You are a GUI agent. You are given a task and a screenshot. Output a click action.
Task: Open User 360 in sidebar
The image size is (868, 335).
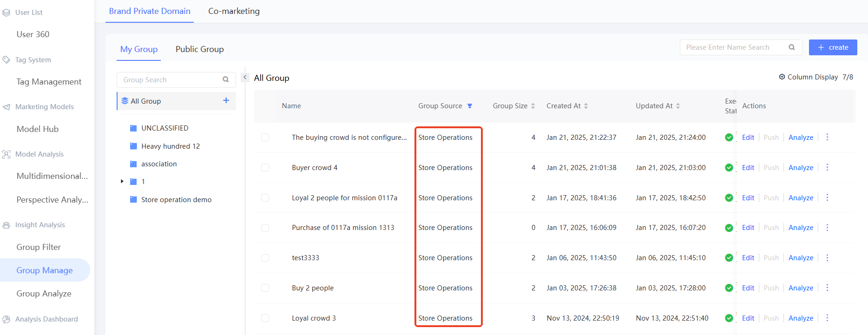(x=33, y=34)
